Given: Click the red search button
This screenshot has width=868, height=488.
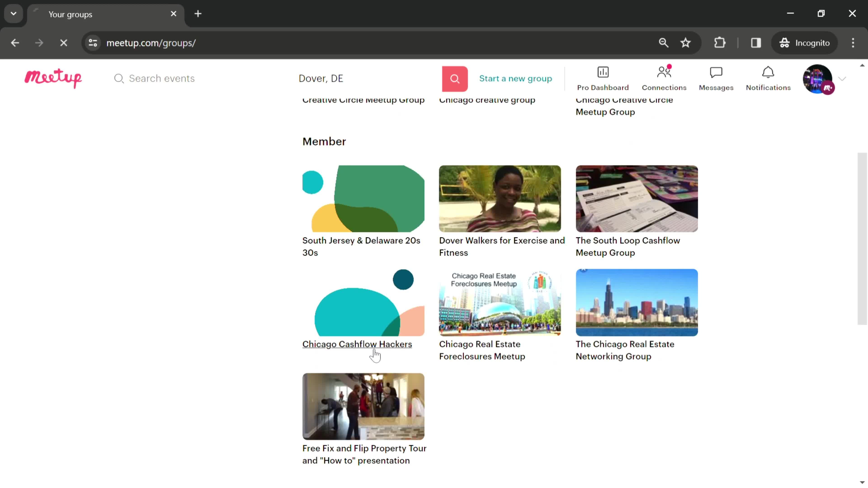Looking at the screenshot, I should coord(455,78).
